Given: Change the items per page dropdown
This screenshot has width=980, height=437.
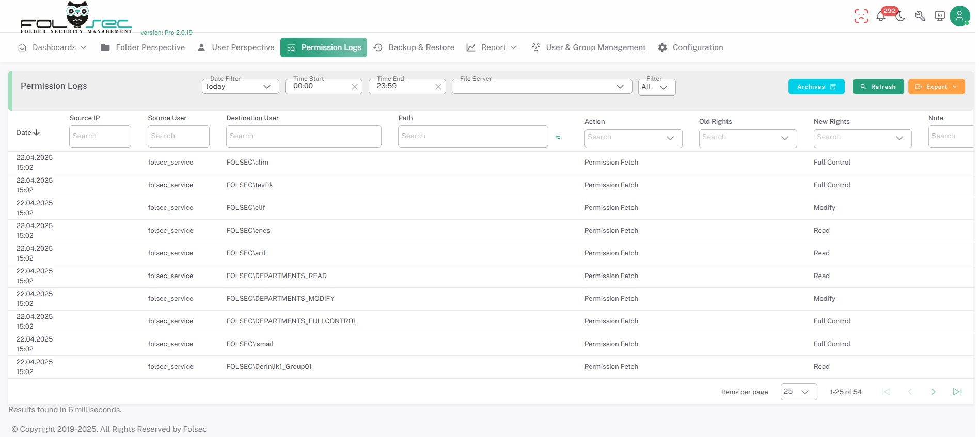Looking at the screenshot, I should click(x=798, y=392).
